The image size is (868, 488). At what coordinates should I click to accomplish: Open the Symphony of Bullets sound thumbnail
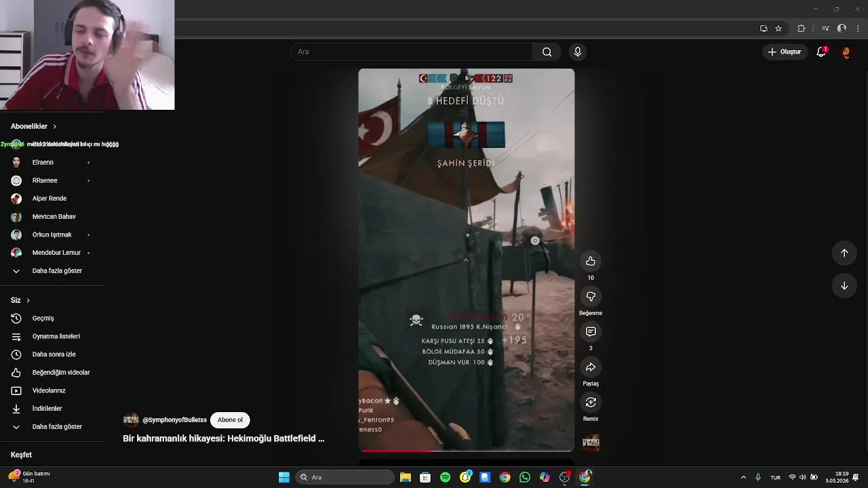591,443
